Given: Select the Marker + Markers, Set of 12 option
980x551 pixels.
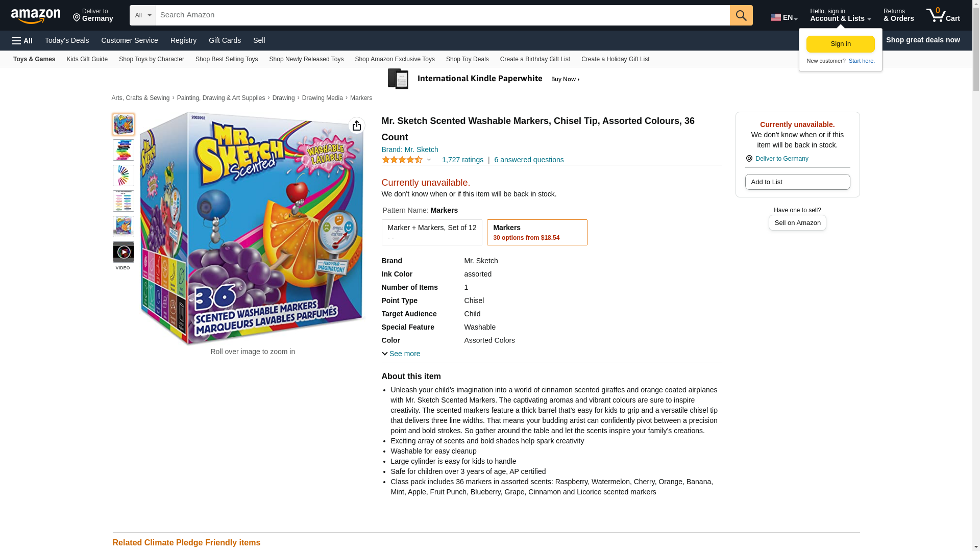Looking at the screenshot, I should click(431, 232).
